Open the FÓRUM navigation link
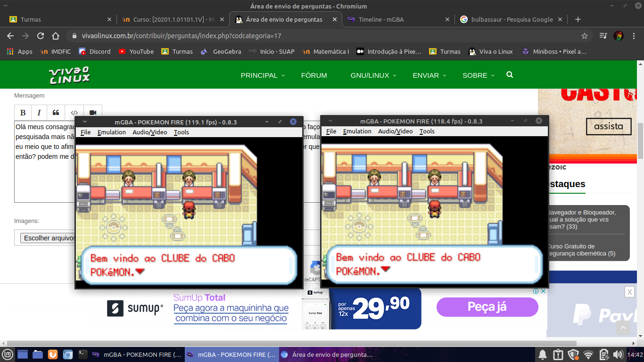 coord(314,75)
